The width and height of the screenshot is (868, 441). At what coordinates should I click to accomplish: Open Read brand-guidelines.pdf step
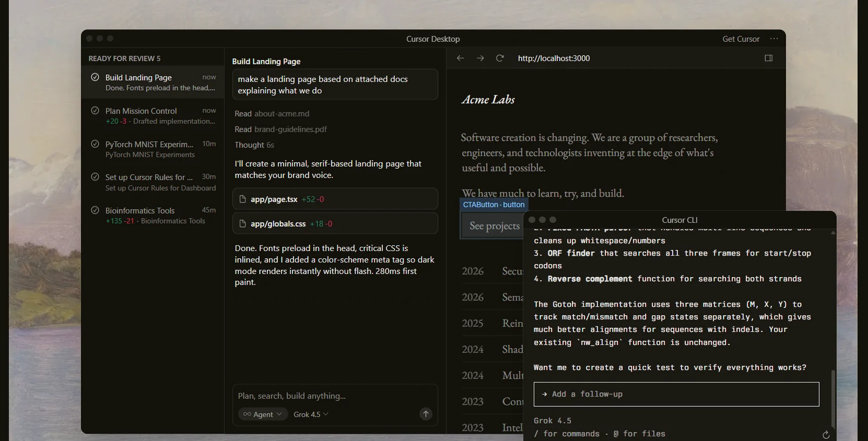tap(280, 129)
